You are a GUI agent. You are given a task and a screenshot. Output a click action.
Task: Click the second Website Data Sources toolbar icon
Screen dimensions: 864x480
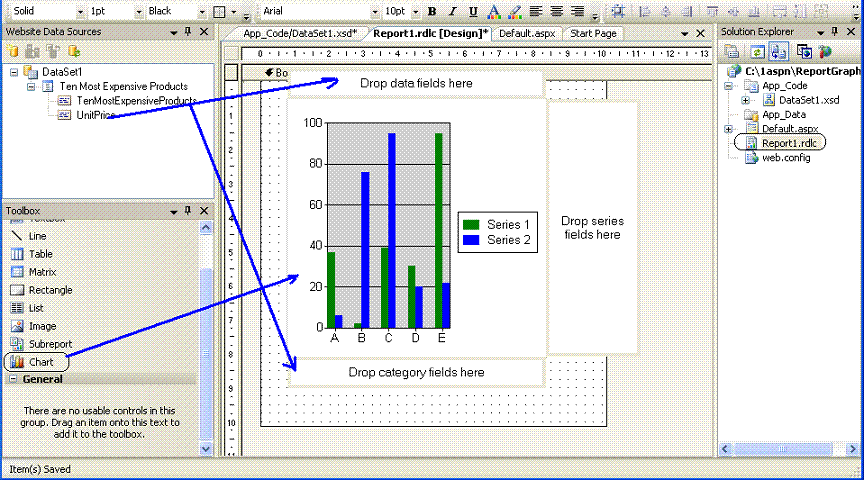click(33, 52)
